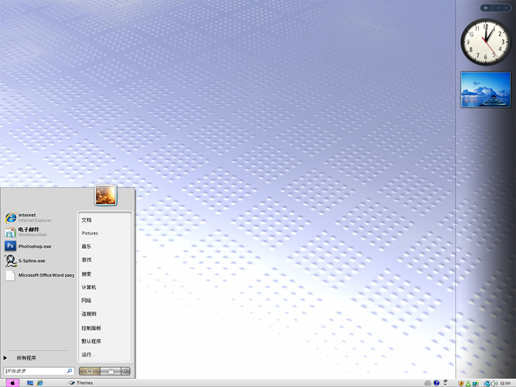Click the start menu search field
Viewport: 516px width, 387px height.
pos(38,371)
